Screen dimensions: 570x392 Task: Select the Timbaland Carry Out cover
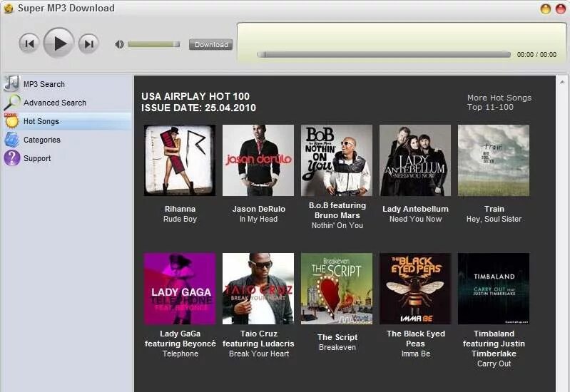pos(494,289)
